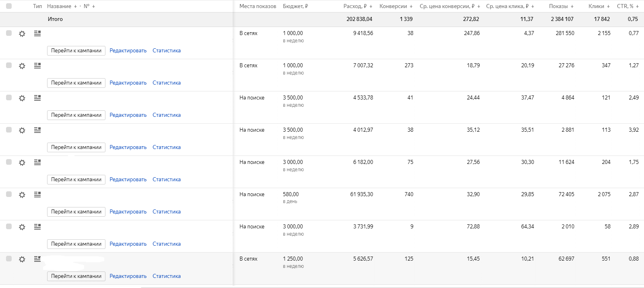Open Редактировать link for 7 007,32 campaign

128,83
